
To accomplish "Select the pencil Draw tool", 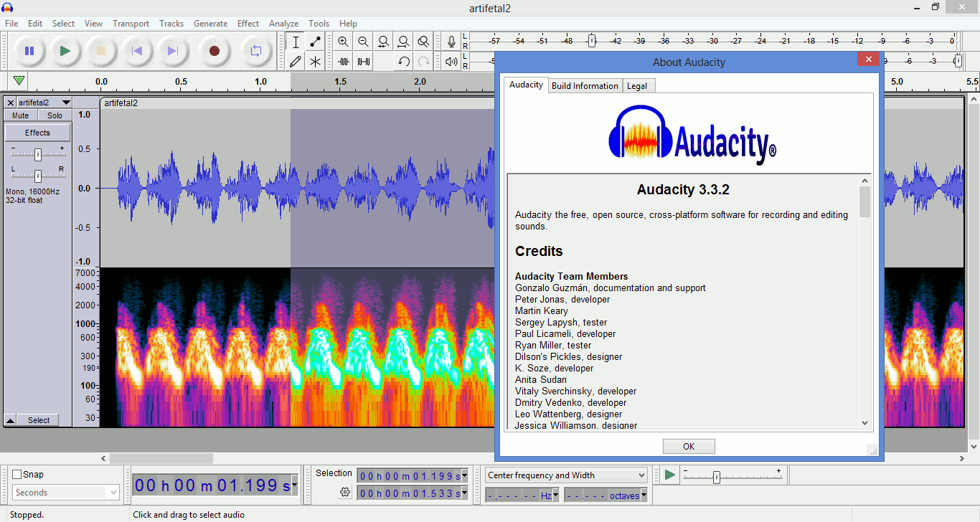I will (296, 62).
